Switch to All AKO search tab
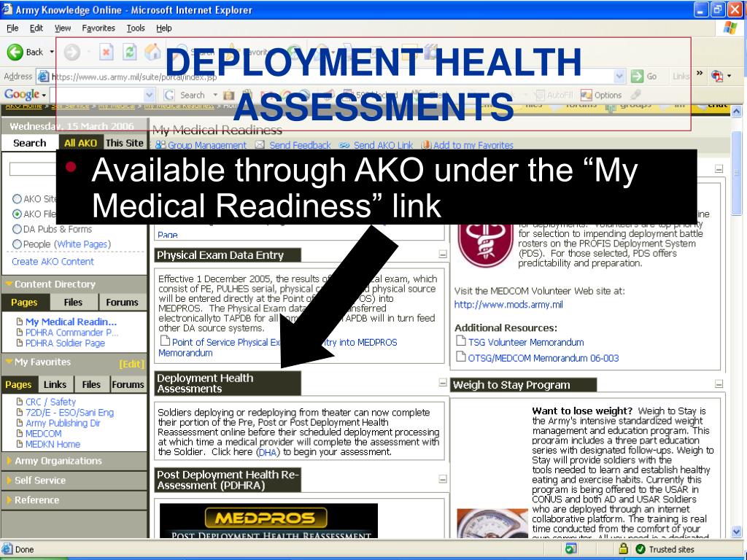The height and width of the screenshot is (560, 747). click(80, 143)
